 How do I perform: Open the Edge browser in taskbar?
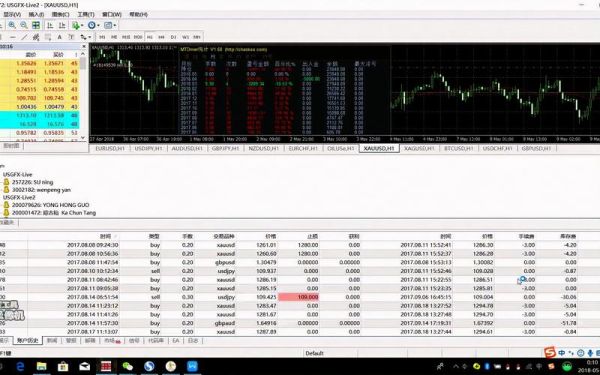click(x=20, y=366)
